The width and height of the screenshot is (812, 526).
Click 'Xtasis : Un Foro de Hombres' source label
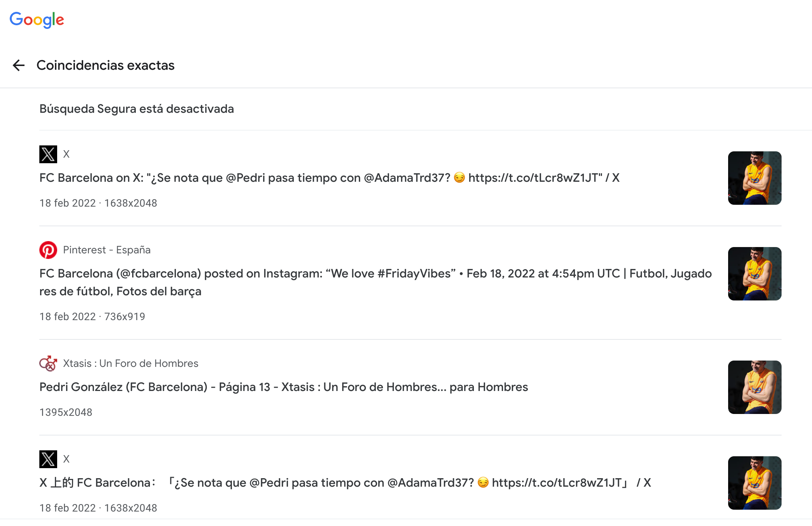(x=131, y=364)
